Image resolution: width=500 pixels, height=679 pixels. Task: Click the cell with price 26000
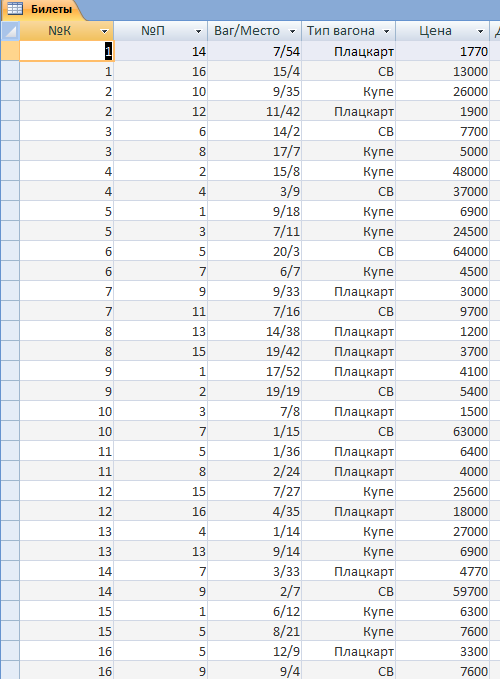pyautogui.click(x=442, y=91)
